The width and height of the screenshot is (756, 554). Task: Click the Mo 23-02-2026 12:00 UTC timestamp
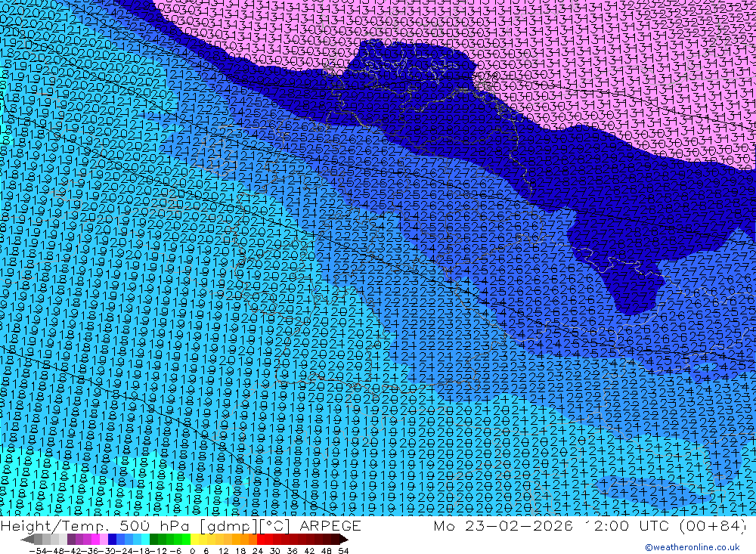coord(589,525)
